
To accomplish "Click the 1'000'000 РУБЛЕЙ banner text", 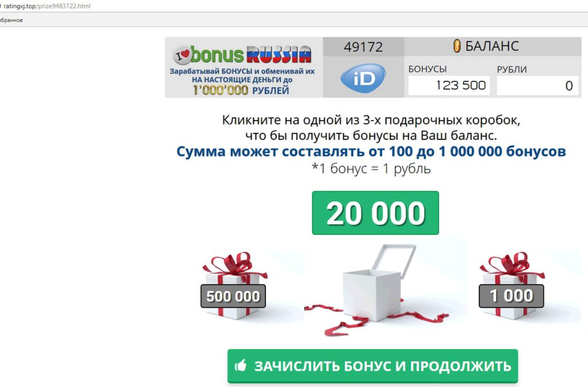I will click(x=241, y=90).
